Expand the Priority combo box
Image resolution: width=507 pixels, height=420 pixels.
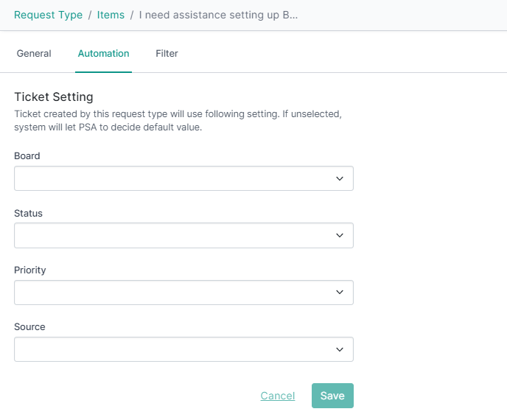[183, 293]
